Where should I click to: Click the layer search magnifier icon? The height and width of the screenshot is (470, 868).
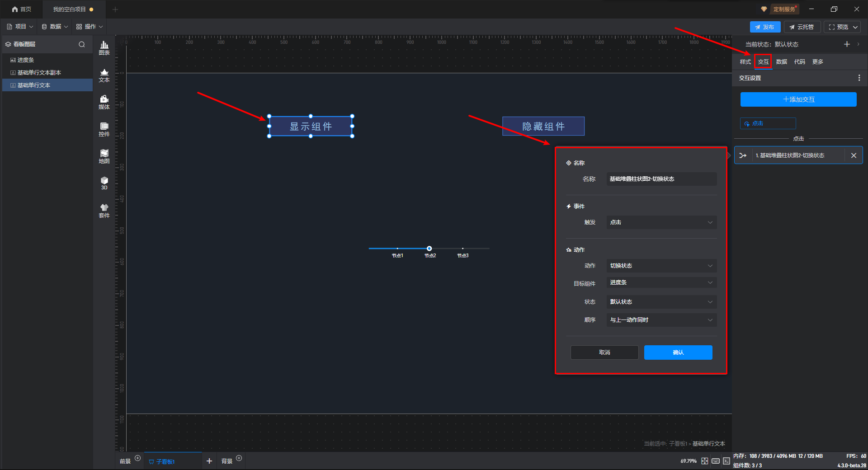click(x=82, y=44)
